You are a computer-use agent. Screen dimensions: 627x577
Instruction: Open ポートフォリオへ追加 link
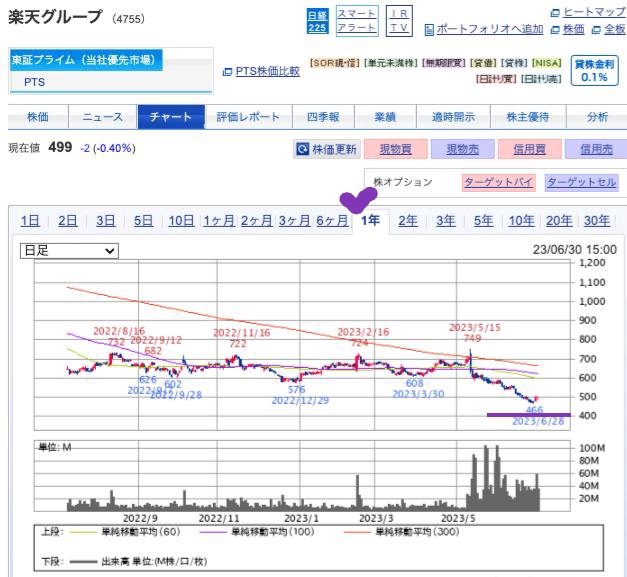tap(490, 29)
